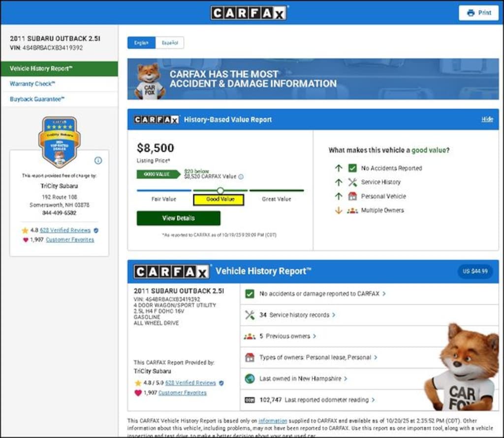Click green checkmark for No Accidents Reported
This screenshot has height=438, width=504.
pos(352,168)
